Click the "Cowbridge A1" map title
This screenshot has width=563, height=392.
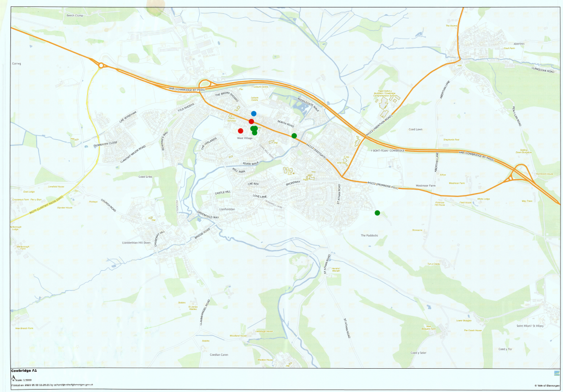[24, 370]
